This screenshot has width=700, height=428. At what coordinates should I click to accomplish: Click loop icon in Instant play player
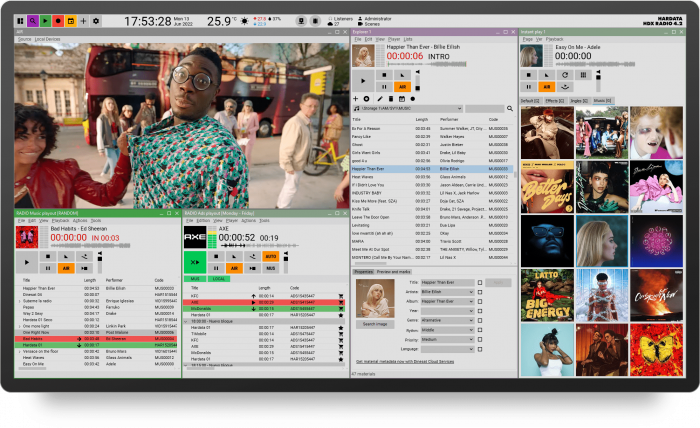[x=565, y=75]
